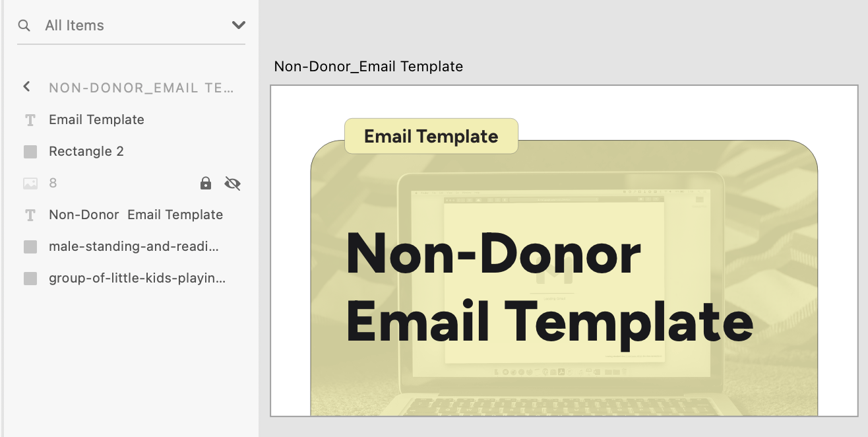Click the yellow Email Template label on canvas
Image resolution: width=868 pixels, height=437 pixels.
pos(431,136)
